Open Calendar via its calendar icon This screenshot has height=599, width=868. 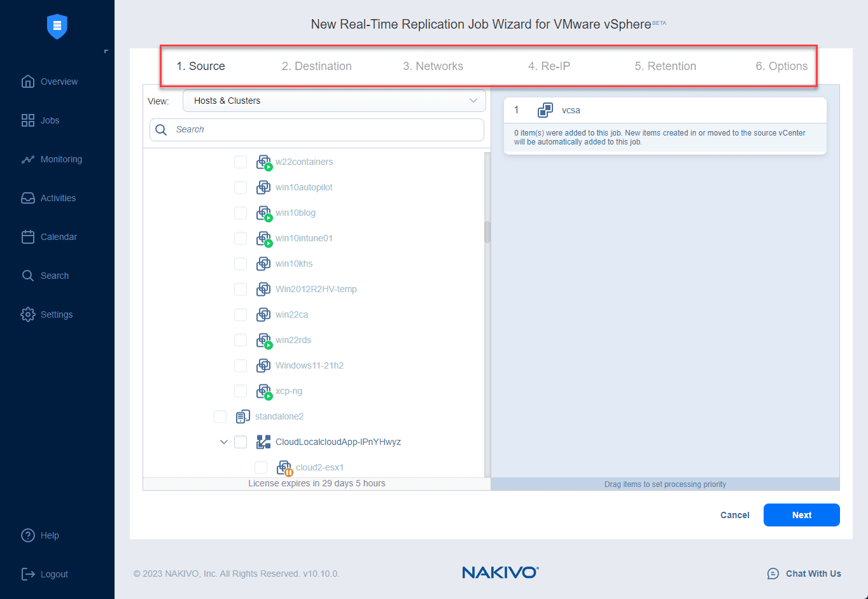click(28, 237)
